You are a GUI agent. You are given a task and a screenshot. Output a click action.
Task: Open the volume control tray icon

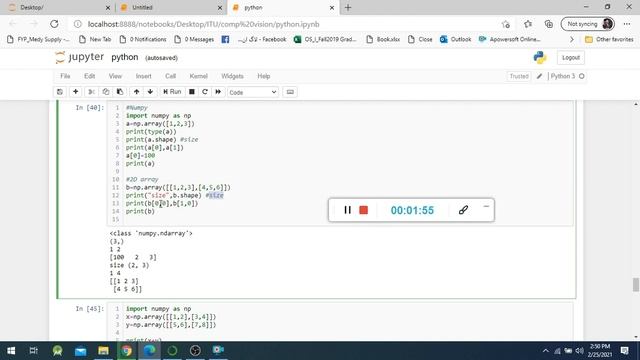click(x=580, y=351)
